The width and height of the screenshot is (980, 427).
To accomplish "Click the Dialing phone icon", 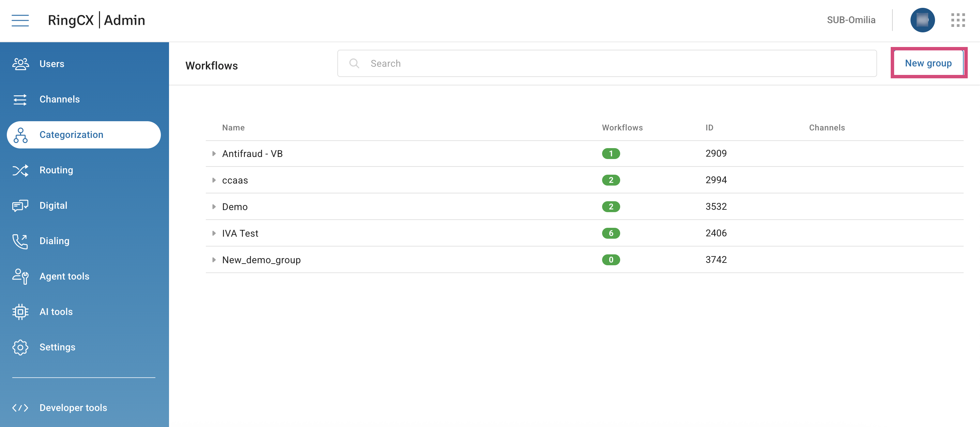I will pos(20,241).
